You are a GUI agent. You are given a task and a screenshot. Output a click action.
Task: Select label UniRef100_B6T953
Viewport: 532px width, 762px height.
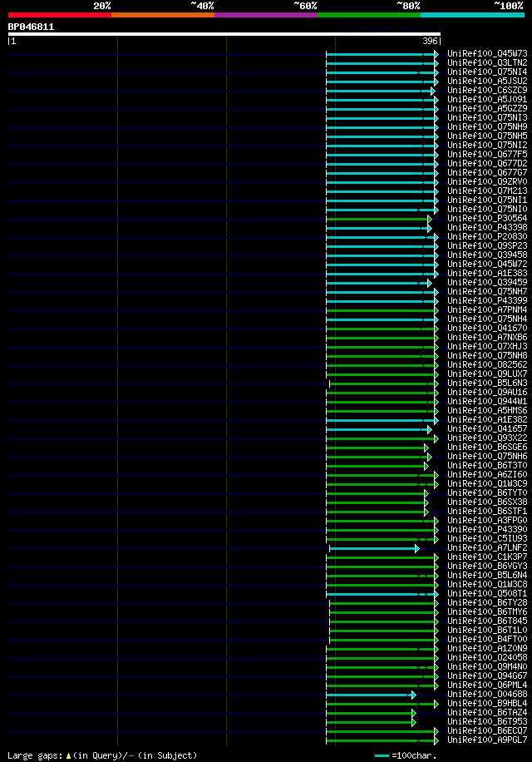487,722
